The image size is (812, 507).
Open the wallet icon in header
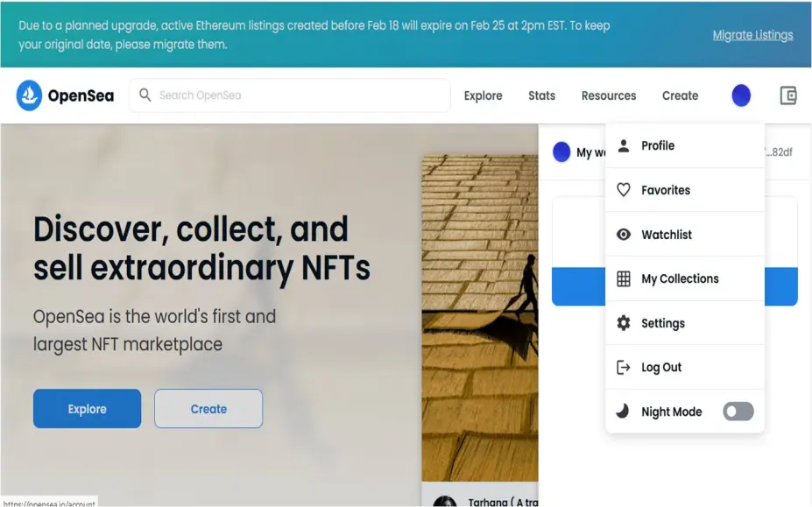click(x=788, y=95)
